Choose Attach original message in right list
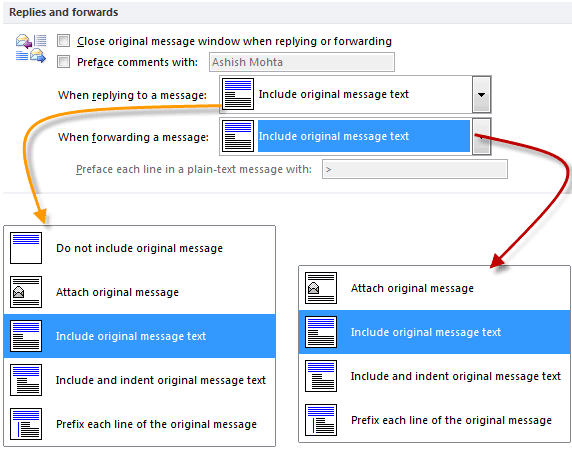Image resolution: width=572 pixels, height=451 pixels. [434, 288]
